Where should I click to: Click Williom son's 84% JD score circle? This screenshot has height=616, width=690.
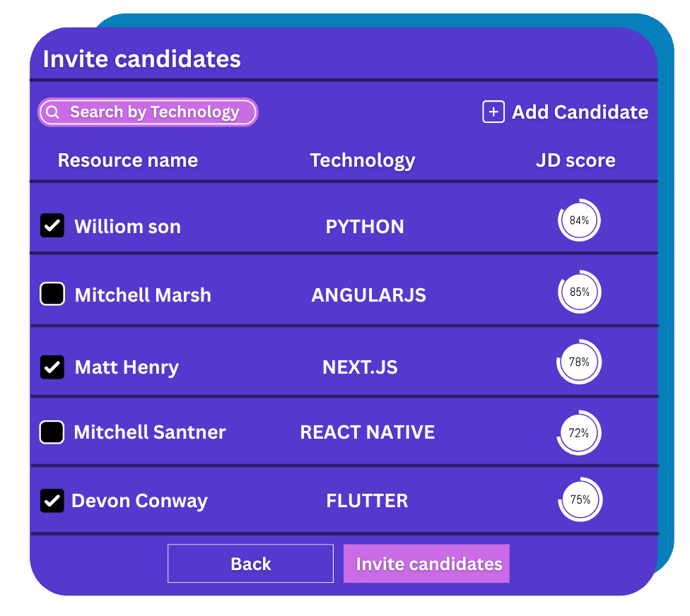pos(579,220)
